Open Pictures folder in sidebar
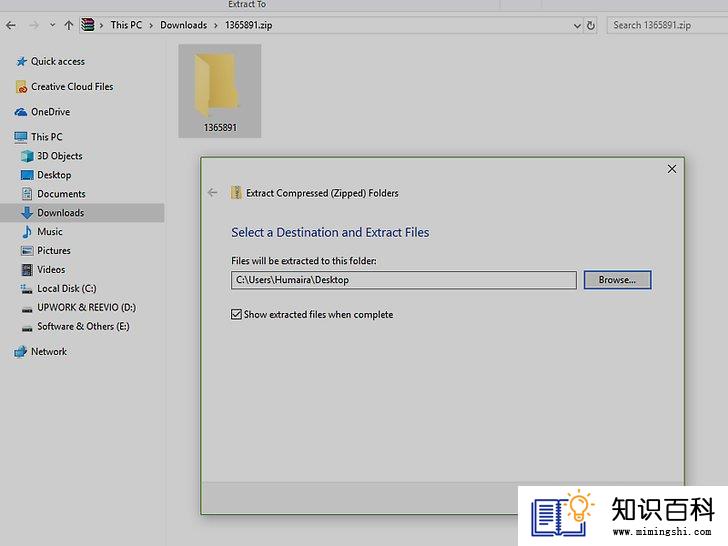This screenshot has width=728, height=546. click(54, 251)
